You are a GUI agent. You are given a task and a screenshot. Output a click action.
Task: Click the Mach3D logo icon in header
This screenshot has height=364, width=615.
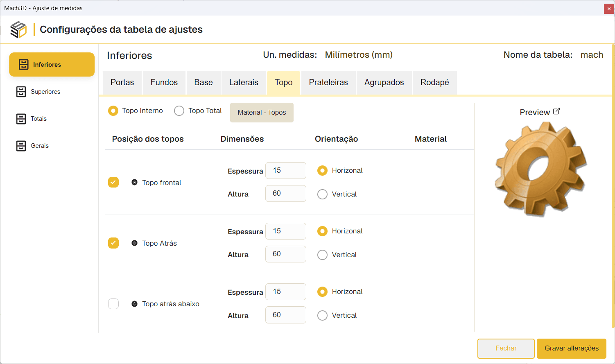tap(18, 29)
